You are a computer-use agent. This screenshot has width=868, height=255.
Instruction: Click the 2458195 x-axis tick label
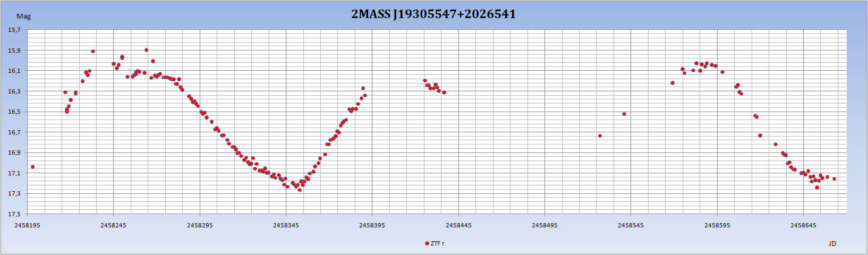[27, 225]
